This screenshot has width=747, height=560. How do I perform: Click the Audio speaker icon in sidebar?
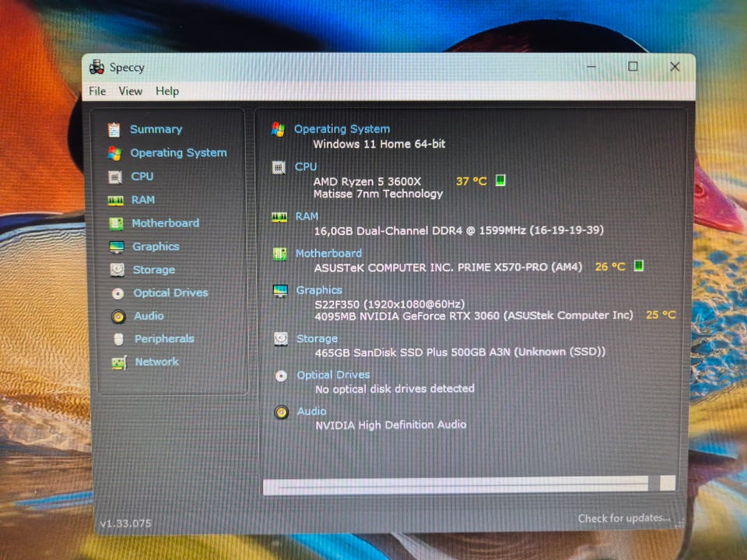tap(118, 317)
